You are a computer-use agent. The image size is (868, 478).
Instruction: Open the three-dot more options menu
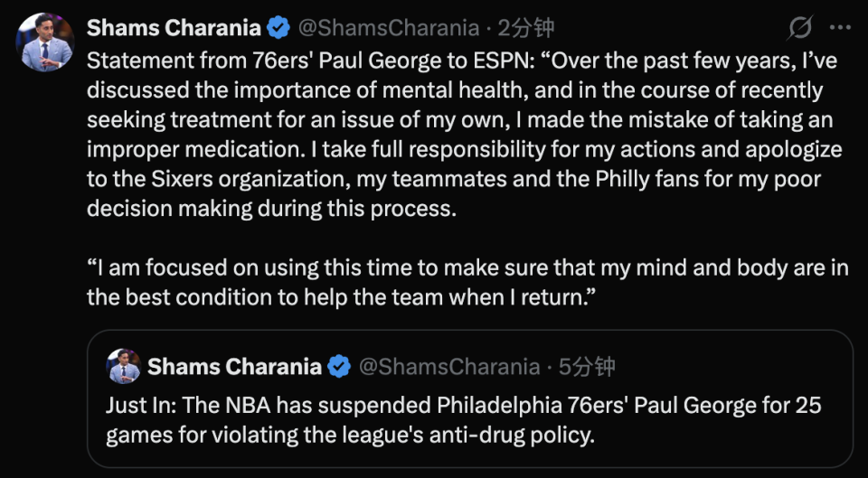840,29
